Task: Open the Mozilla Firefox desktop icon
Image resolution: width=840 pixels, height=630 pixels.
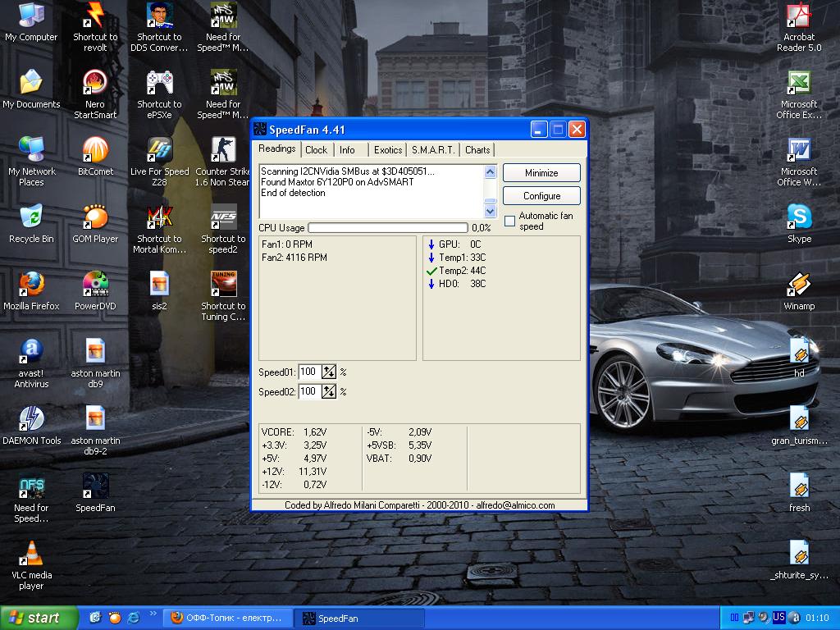Action: click(x=31, y=285)
